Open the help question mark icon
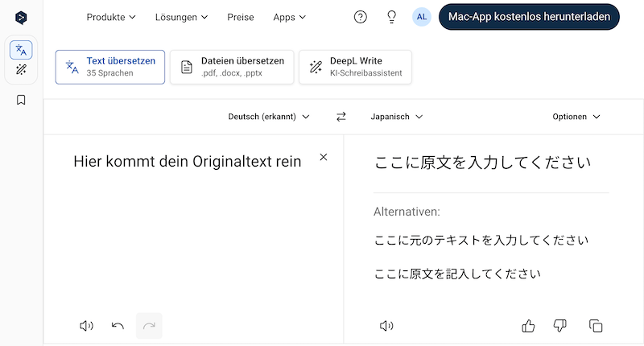This screenshot has width=644, height=346. point(361,17)
